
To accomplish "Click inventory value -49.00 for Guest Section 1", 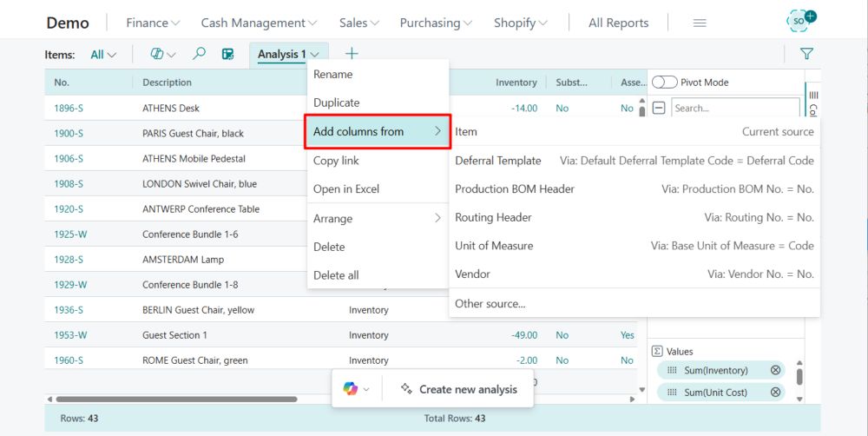I will coord(523,335).
